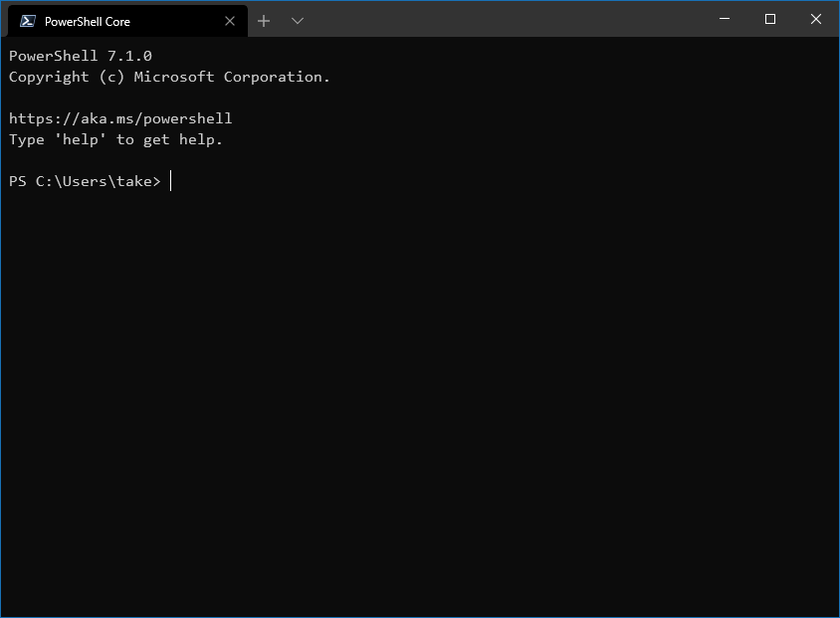Click the PowerShell icon in the tab
This screenshot has height=618, width=840.
[28, 22]
